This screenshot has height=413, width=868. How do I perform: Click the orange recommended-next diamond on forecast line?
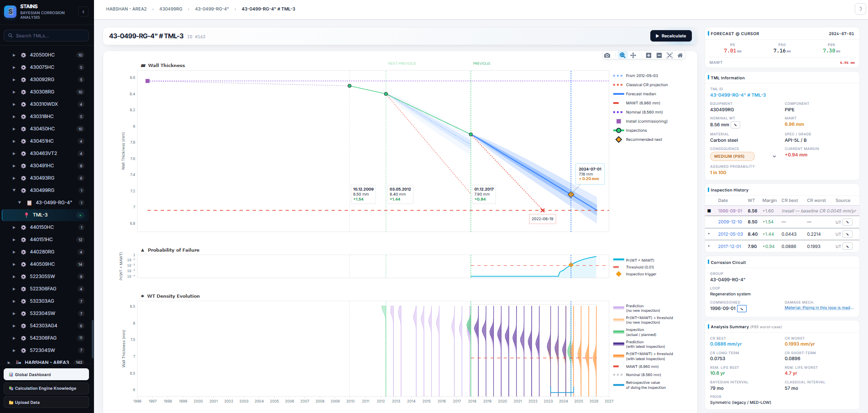point(571,195)
